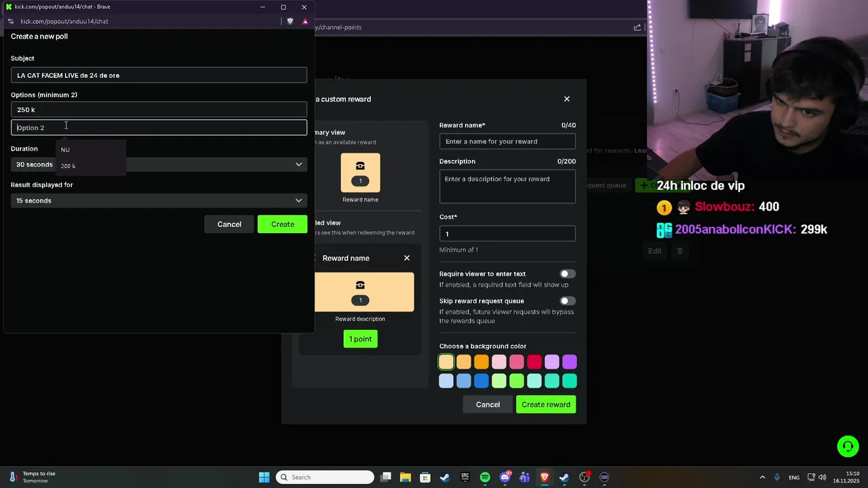Click the Slowbouz username in chat overlay

point(724,207)
